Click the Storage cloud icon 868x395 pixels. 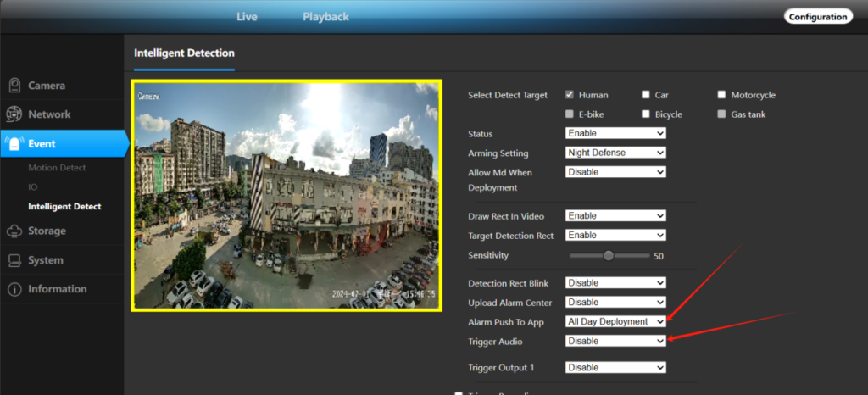click(x=14, y=231)
